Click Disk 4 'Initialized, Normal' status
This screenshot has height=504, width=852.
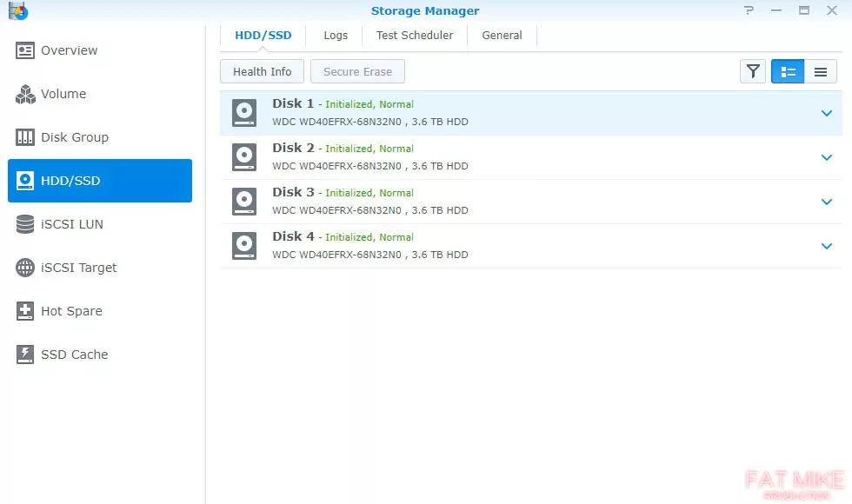(x=369, y=237)
